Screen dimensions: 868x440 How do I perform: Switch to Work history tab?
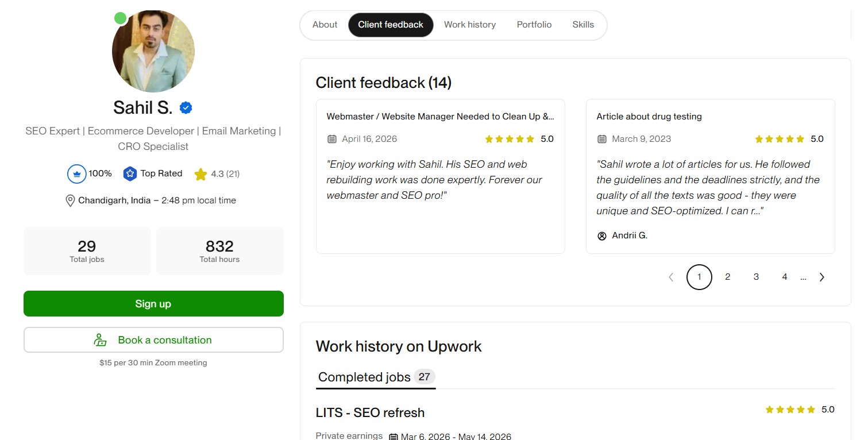pyautogui.click(x=470, y=25)
